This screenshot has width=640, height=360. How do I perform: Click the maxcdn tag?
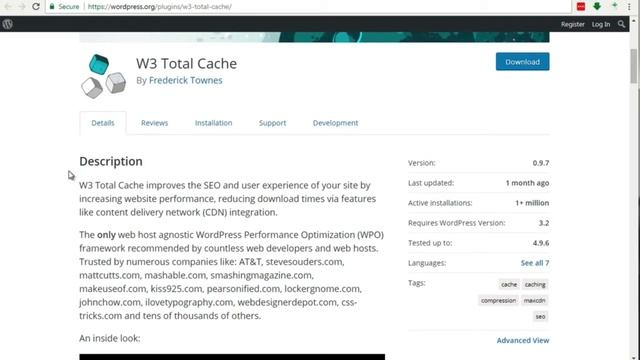[534, 300]
